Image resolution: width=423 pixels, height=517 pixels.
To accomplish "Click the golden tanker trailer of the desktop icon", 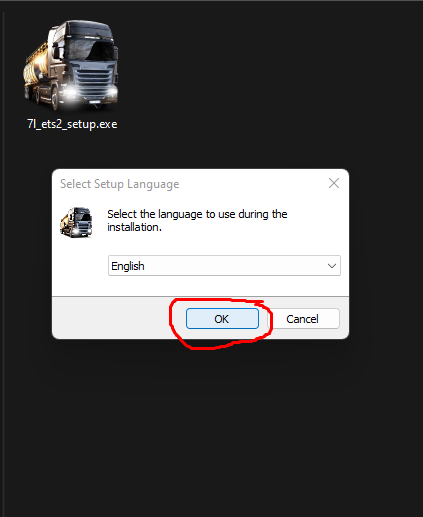I will click(x=37, y=72).
